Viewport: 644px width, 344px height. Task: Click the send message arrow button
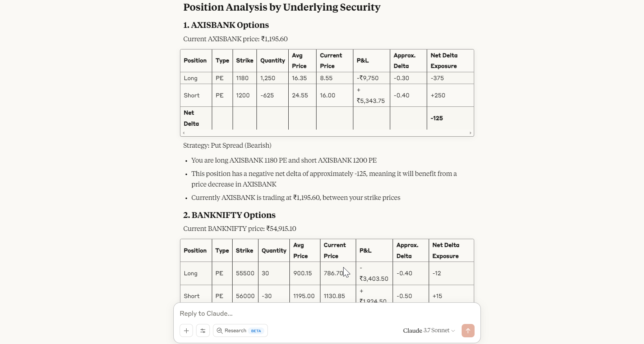click(x=468, y=331)
